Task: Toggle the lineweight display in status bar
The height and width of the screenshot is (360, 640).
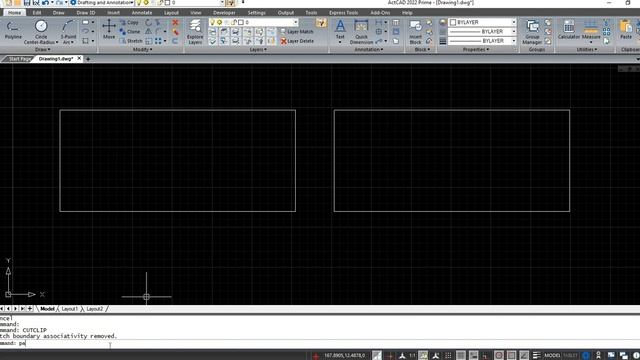Action: click(536, 356)
